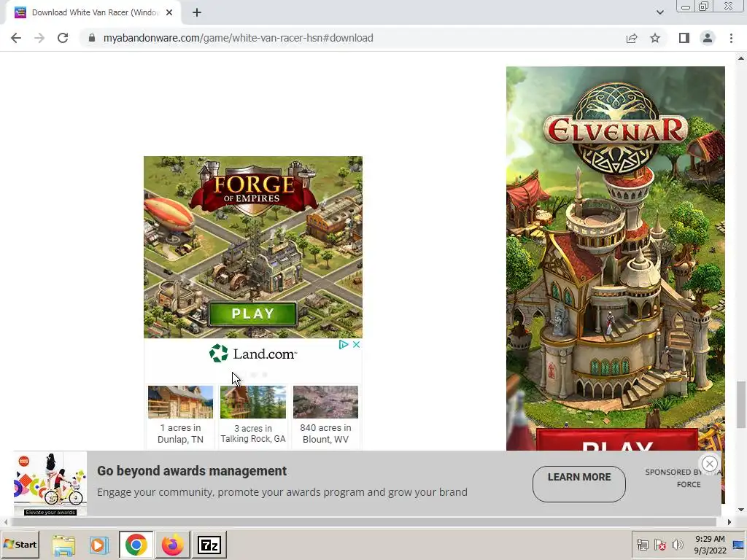This screenshot has width=747, height=560.
Task: Click Go beyond awards management headline
Action: [192, 471]
